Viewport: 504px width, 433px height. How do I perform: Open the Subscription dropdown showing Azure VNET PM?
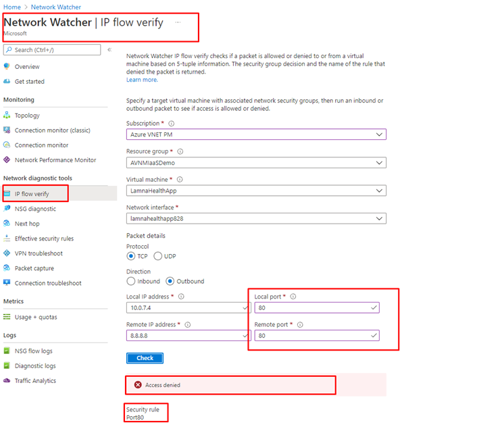click(256, 134)
